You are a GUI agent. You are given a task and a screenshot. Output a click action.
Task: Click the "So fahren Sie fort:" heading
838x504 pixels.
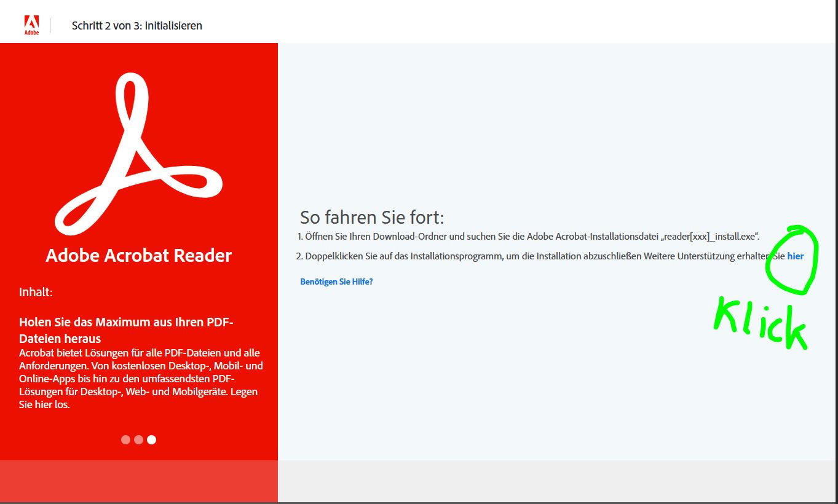pyautogui.click(x=371, y=217)
